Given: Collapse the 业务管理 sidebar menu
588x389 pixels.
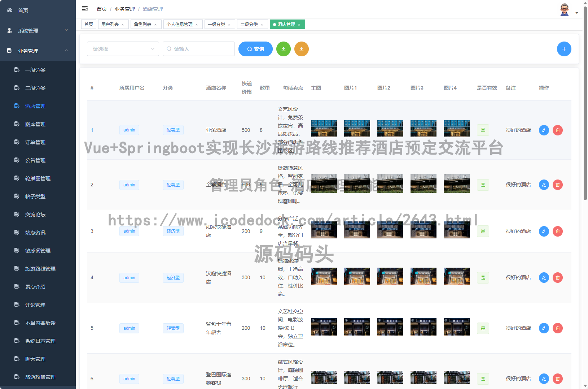Looking at the screenshot, I should click(38, 51).
